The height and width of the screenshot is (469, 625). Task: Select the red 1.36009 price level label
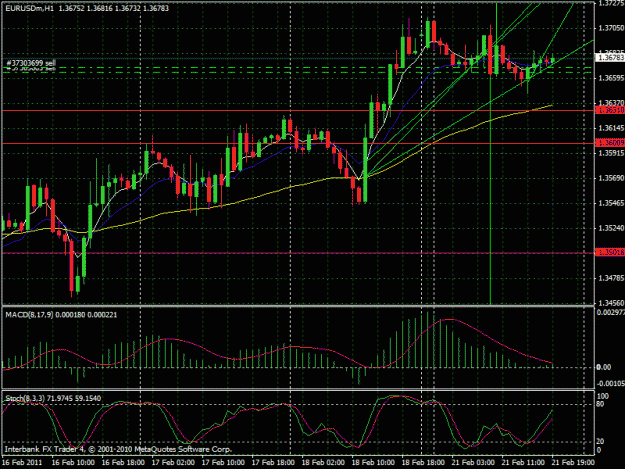(x=610, y=143)
